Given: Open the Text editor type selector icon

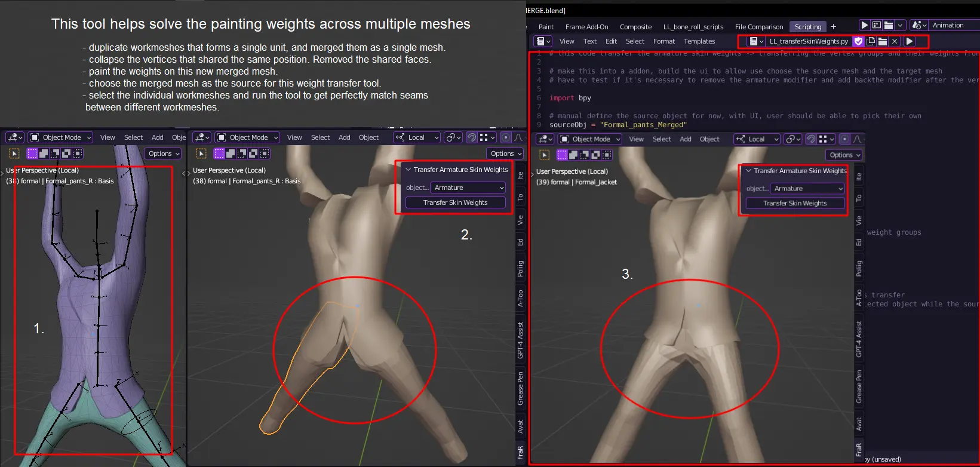Looking at the screenshot, I should [543, 41].
